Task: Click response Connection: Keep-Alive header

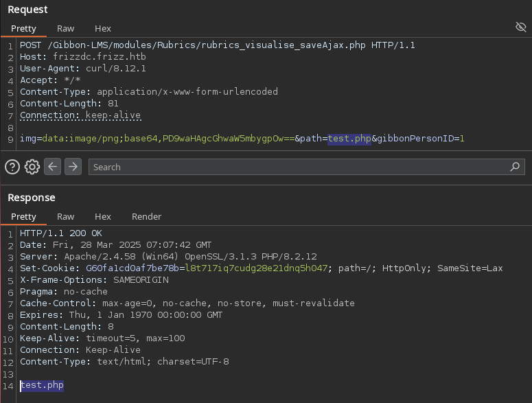Action: [80, 349]
